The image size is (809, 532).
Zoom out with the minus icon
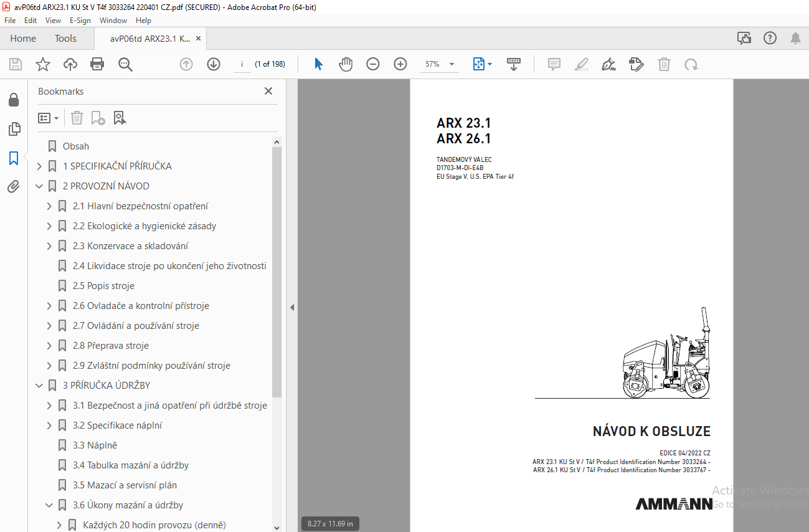(373, 64)
